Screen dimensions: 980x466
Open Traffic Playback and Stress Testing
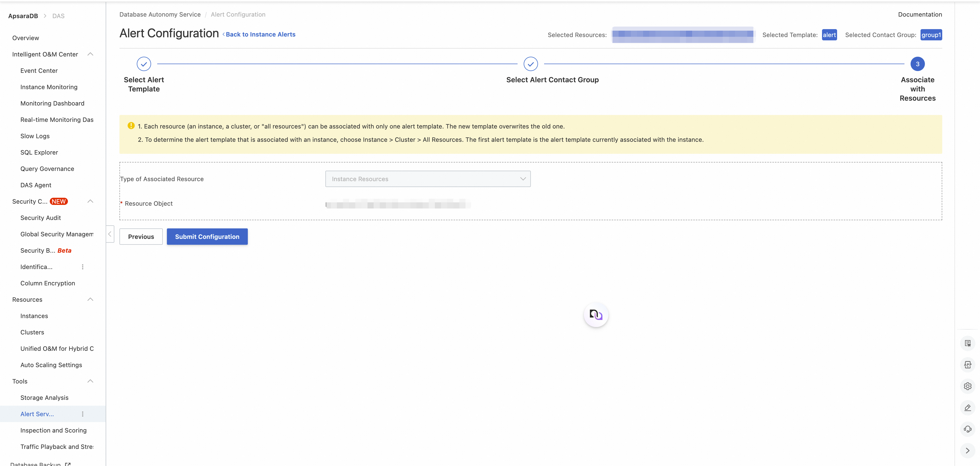(x=57, y=447)
